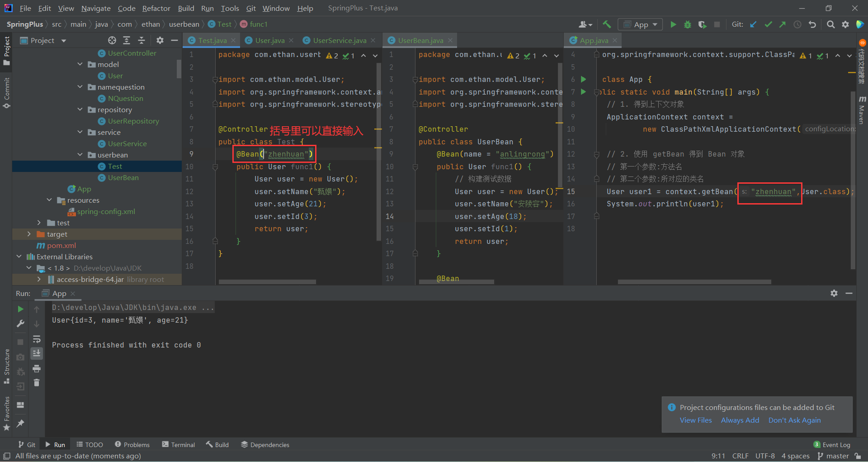This screenshot has width=868, height=462.
Task: Open Run panel settings gear
Action: tap(834, 293)
